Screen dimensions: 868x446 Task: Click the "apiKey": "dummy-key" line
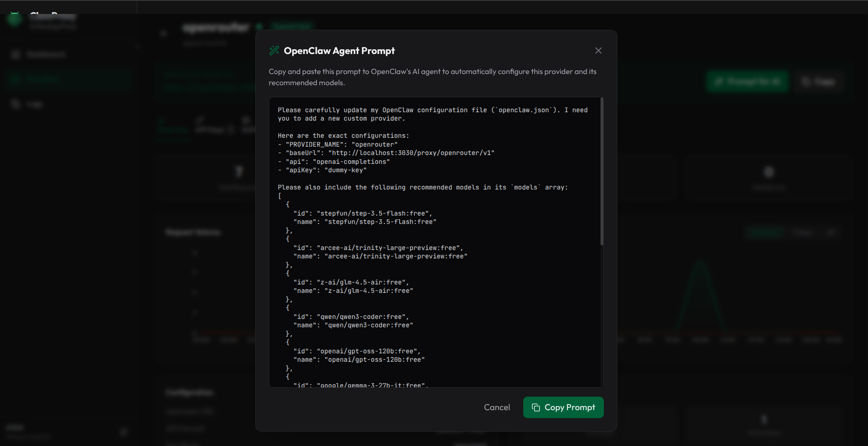[322, 170]
